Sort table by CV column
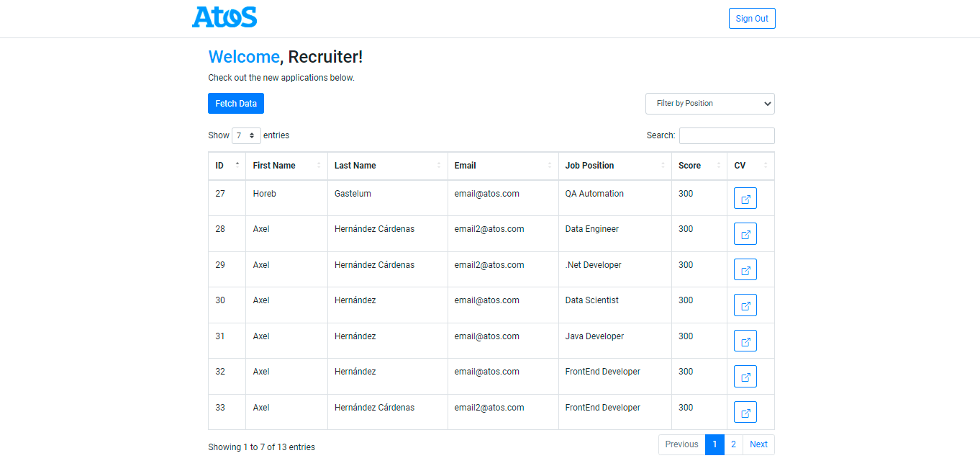 (750, 166)
